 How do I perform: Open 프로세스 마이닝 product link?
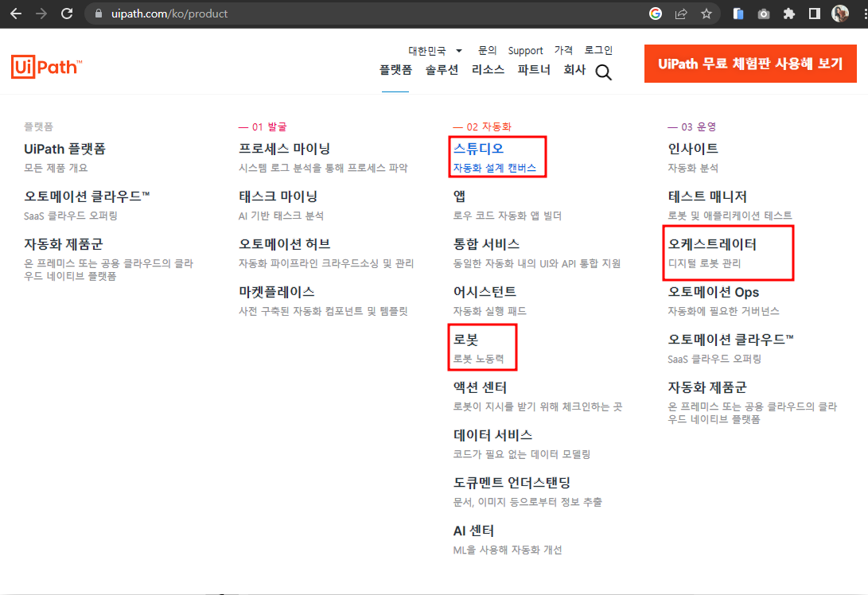click(284, 149)
